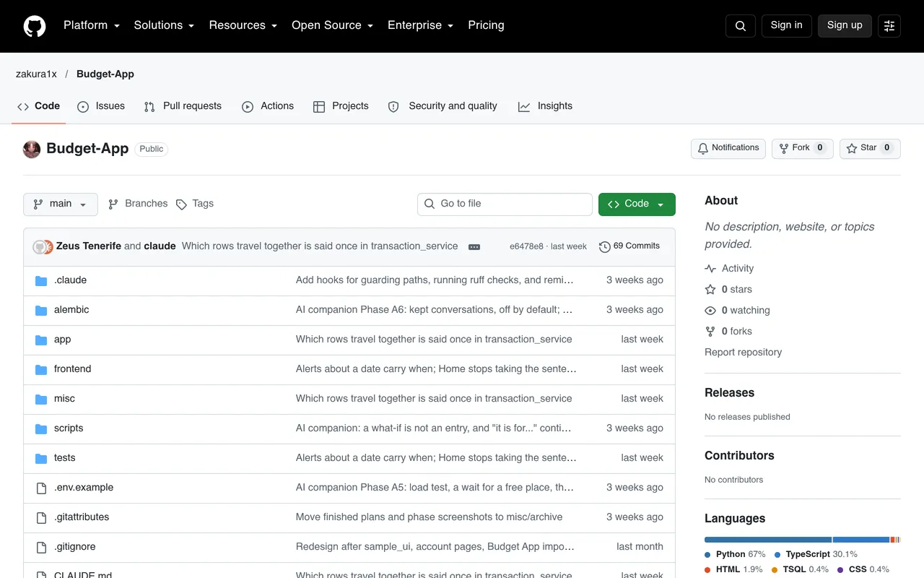Screen dimensions: 924x578
Task: Click the alembic folder icon
Action: 41,310
